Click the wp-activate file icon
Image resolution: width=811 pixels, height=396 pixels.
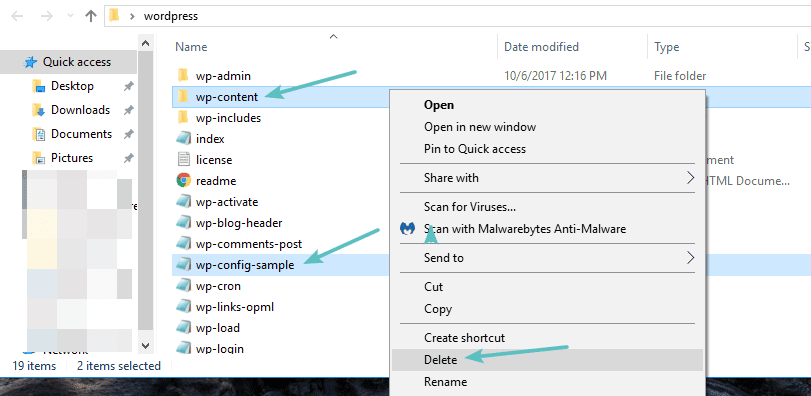click(184, 202)
